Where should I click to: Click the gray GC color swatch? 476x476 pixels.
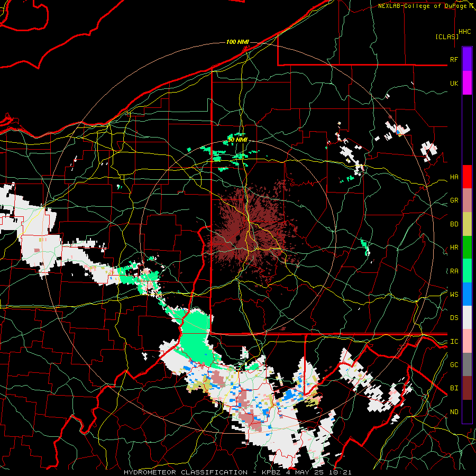point(467,364)
